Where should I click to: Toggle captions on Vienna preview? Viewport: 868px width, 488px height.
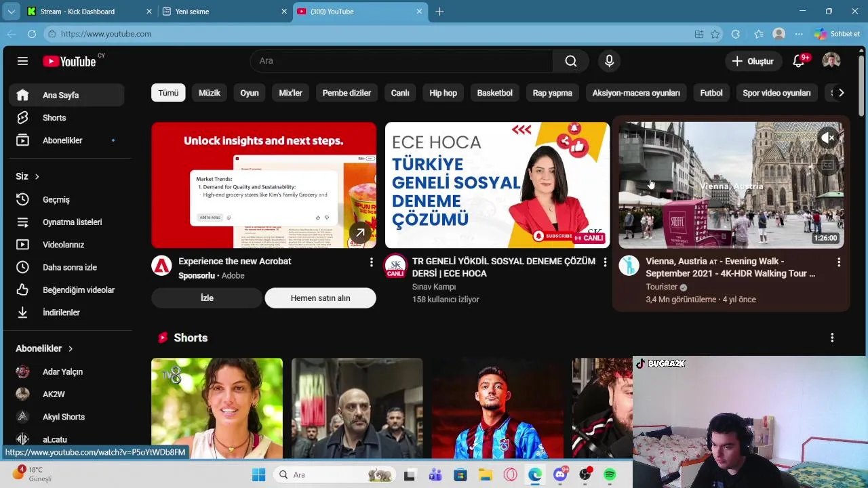[x=828, y=165]
